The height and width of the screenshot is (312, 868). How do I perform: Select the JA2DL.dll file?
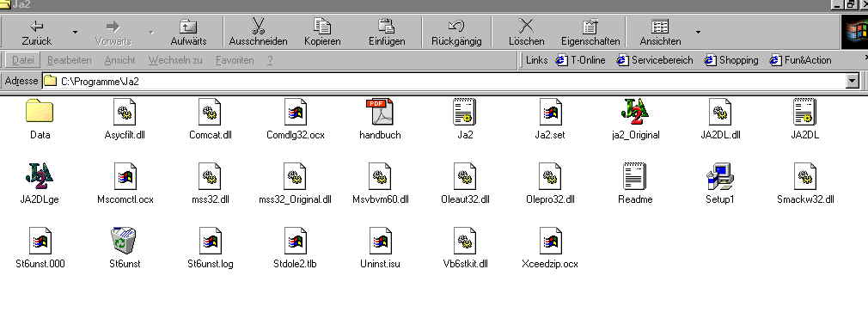[720, 119]
